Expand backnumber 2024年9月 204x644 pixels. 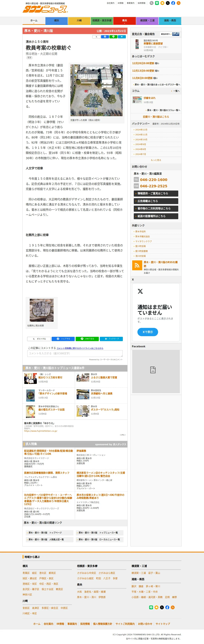coord(141,144)
